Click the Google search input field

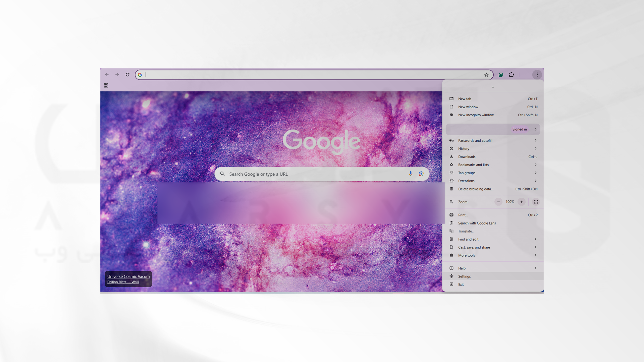(x=322, y=174)
